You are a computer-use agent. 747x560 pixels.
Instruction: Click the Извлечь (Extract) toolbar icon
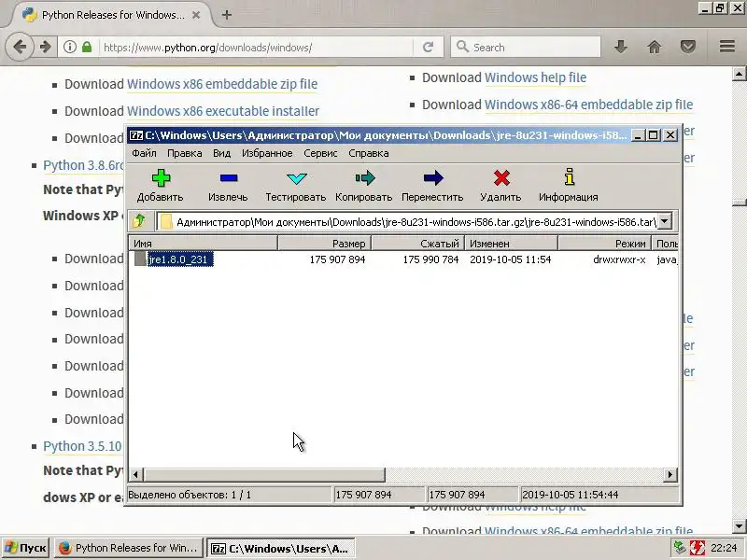click(x=229, y=178)
